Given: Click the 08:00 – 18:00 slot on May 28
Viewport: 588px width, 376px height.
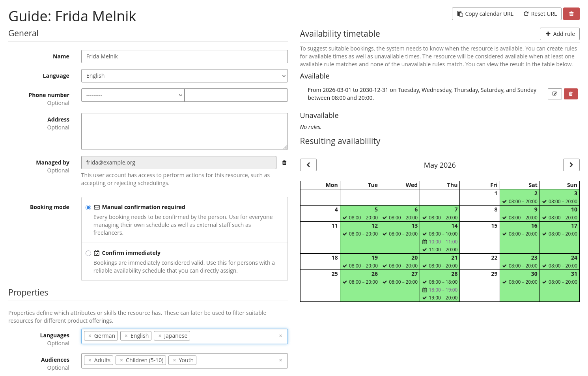Looking at the screenshot, I should coord(440,282).
